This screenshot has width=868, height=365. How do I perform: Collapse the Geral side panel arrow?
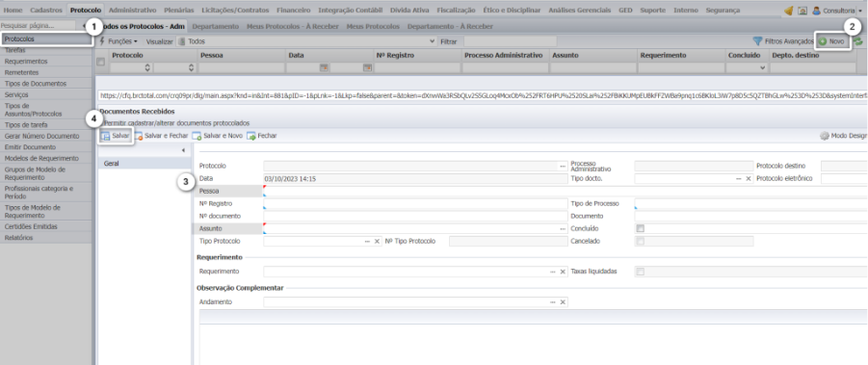[183, 150]
